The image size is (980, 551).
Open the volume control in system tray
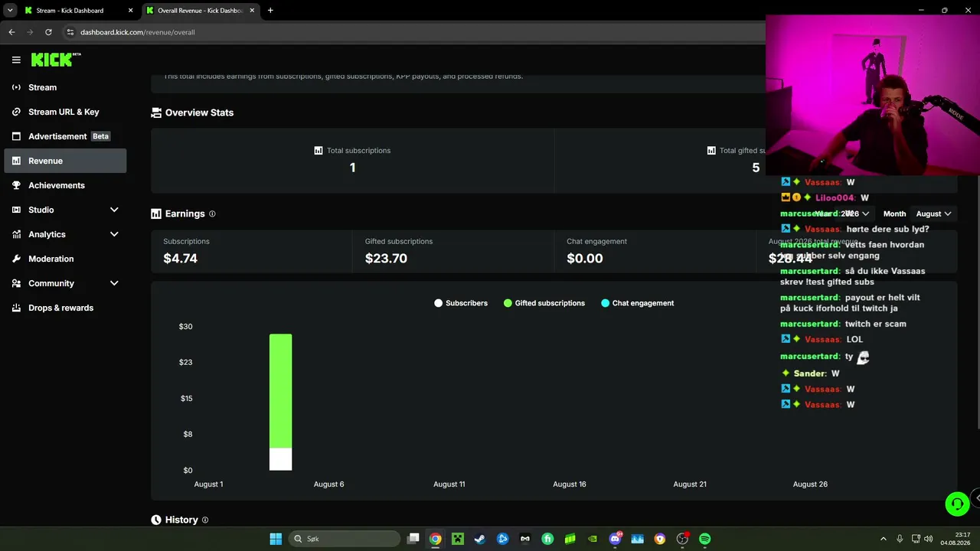click(x=928, y=539)
